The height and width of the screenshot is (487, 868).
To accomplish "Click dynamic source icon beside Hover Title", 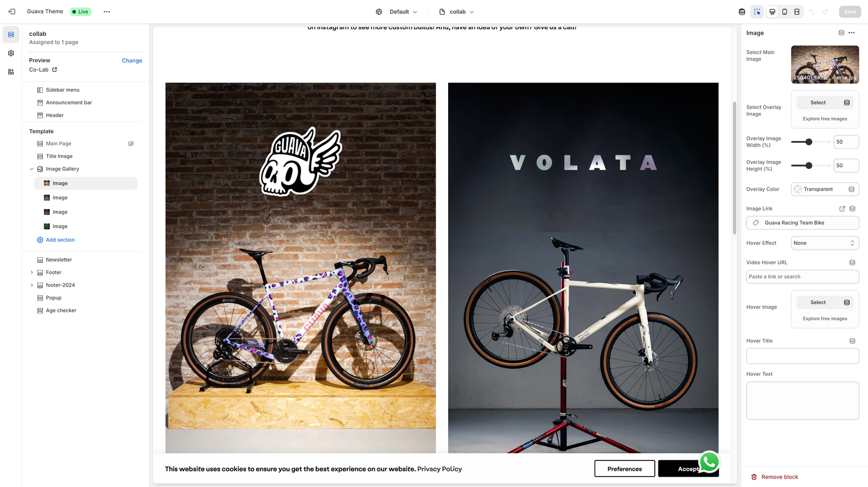I will 852,341.
